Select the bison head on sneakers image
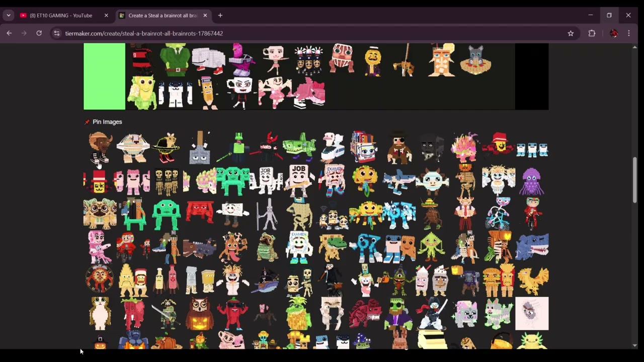This screenshot has height=362, width=644. click(100, 148)
